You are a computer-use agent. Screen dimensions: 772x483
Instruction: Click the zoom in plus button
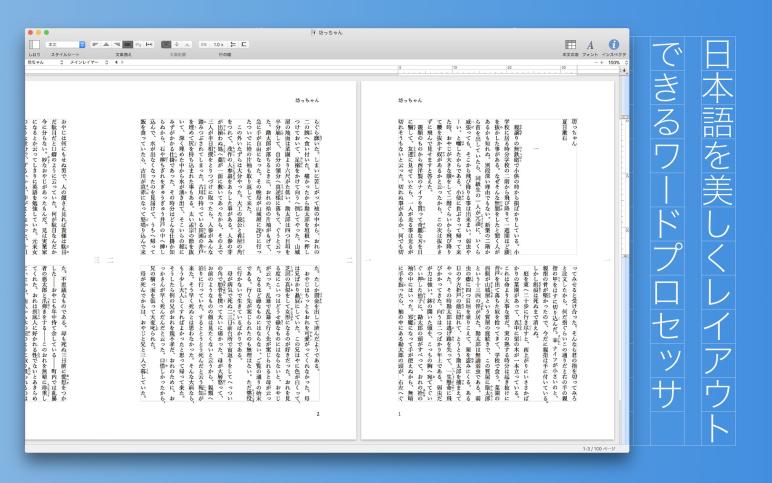pos(602,63)
